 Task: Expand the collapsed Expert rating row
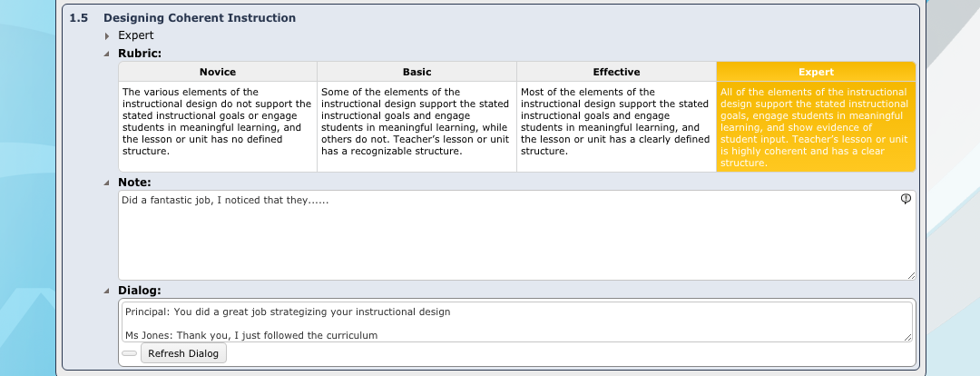point(107,36)
